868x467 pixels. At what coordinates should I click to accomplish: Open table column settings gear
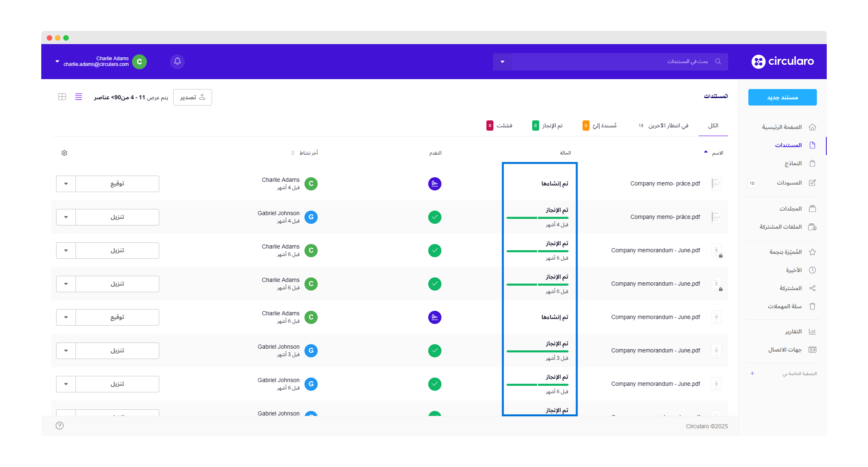click(x=64, y=153)
